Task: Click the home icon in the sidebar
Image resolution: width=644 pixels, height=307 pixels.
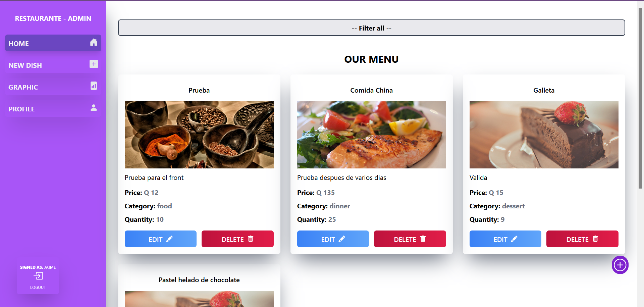Action: (x=94, y=42)
